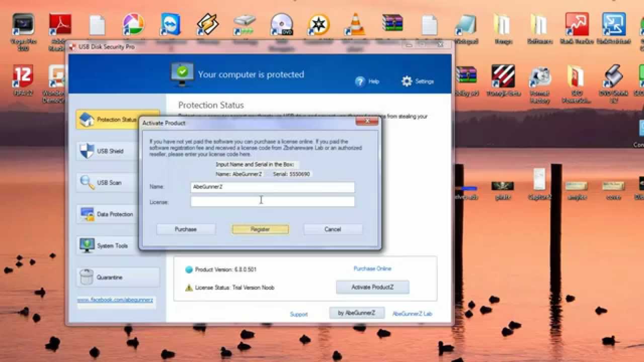
Task: Select the SEO PowerSuite folder icon
Action: [577, 76]
